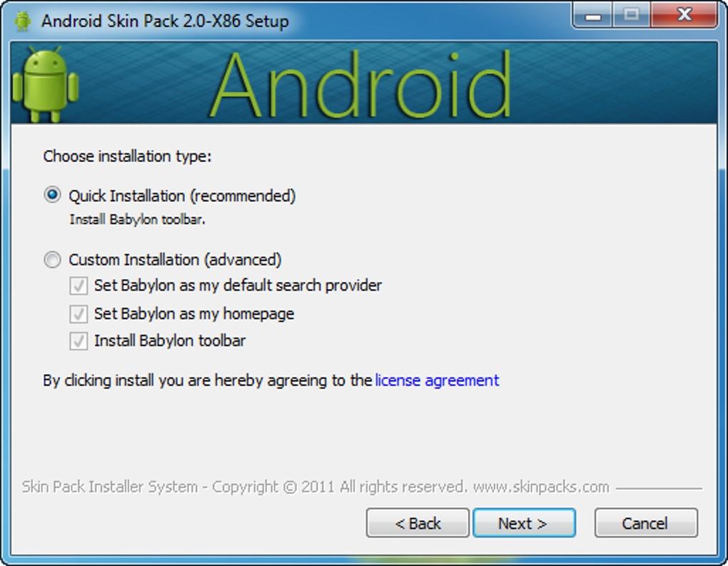Click the disabled maximize window button
Image resolution: width=728 pixels, height=566 pixels.
(632, 16)
